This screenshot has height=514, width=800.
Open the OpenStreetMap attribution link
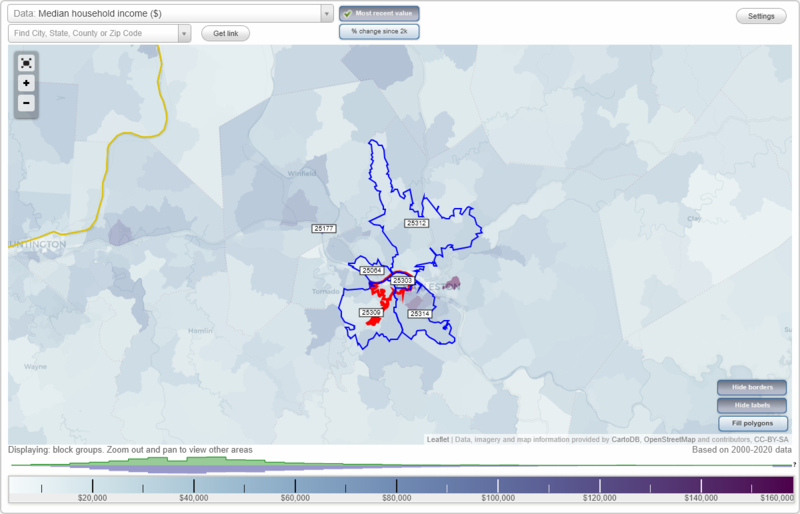tap(669, 439)
